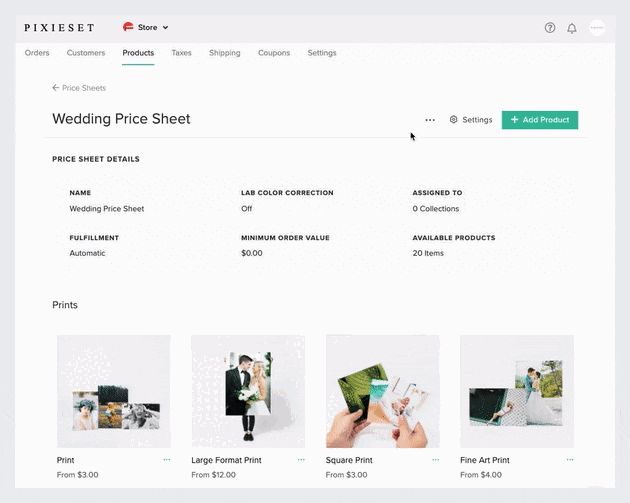Click the Pixieset logo
The image size is (630, 503).
(60, 27)
